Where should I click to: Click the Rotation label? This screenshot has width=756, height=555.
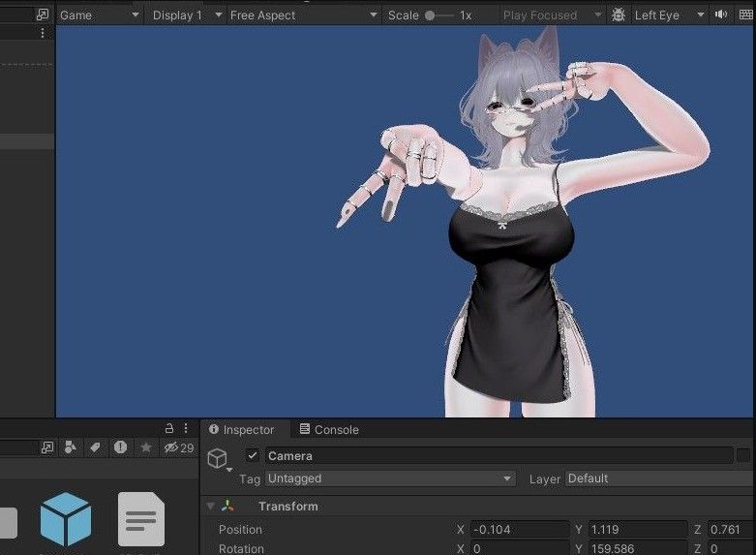pos(241,549)
